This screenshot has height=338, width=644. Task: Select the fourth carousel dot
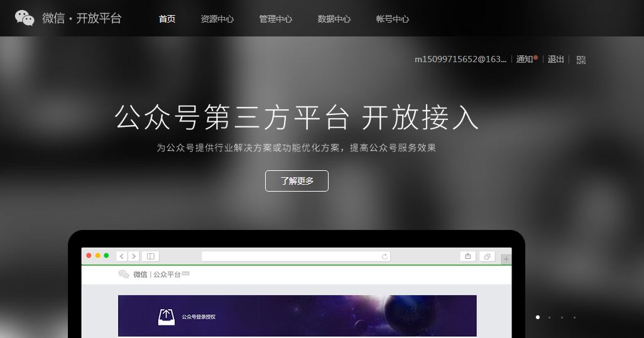pyautogui.click(x=574, y=317)
